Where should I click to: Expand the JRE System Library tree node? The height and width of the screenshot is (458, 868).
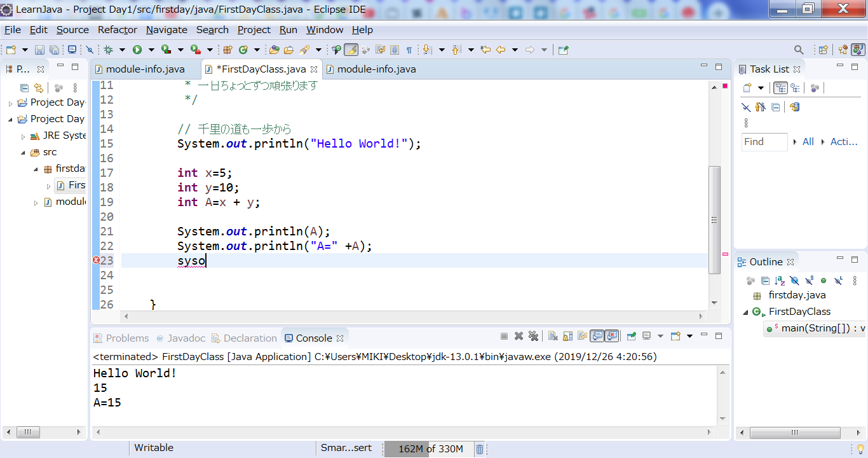click(24, 136)
